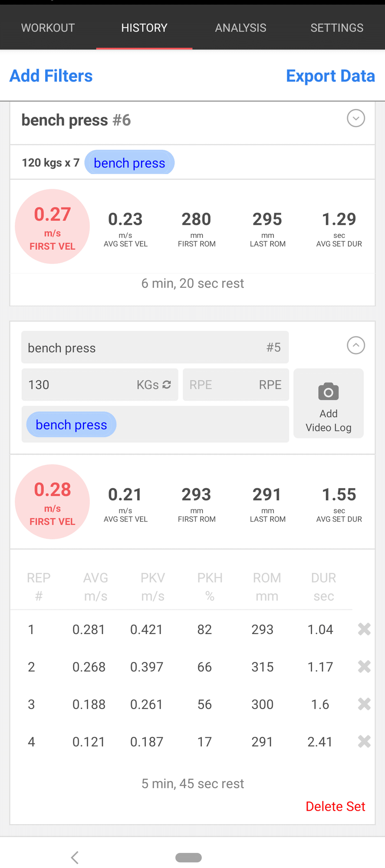This screenshot has width=385, height=868.
Task: Delete rep 1 with the X icon
Action: [x=364, y=629]
